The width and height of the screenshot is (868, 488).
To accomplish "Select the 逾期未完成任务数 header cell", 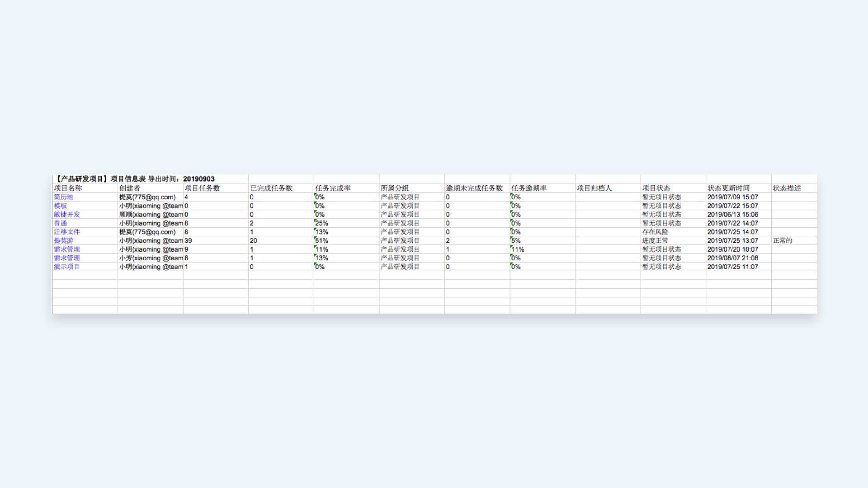I will click(x=477, y=188).
